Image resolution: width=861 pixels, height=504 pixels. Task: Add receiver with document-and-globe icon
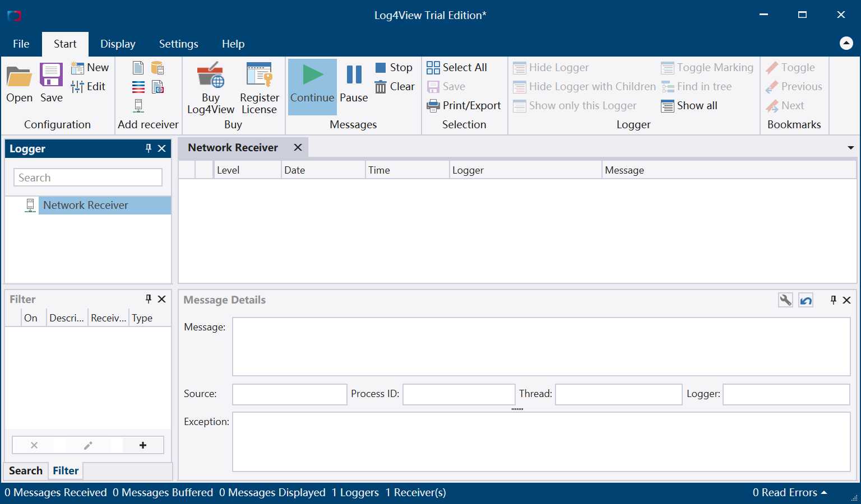click(158, 87)
